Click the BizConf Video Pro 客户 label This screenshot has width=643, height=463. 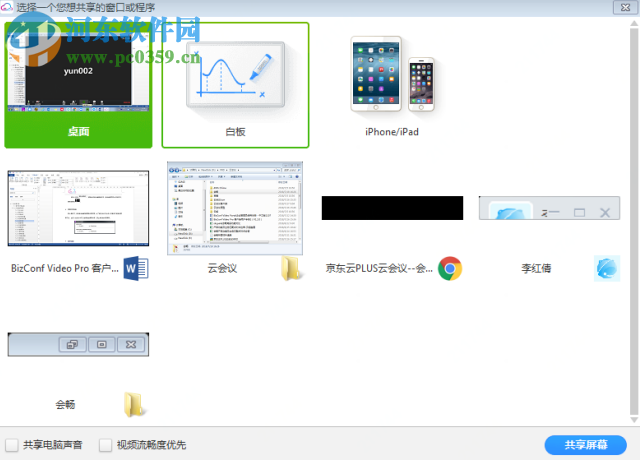click(65, 269)
